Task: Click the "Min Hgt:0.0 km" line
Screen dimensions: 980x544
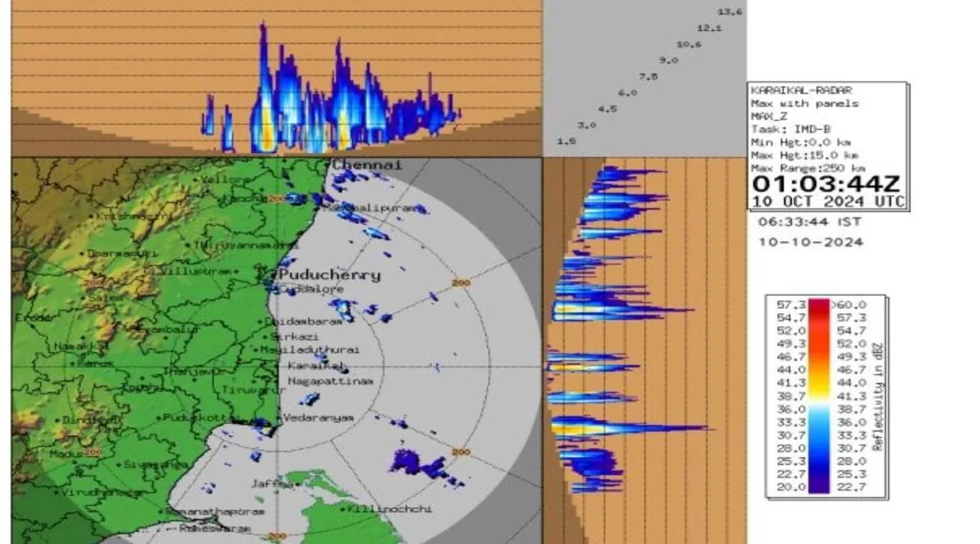Action: click(801, 142)
